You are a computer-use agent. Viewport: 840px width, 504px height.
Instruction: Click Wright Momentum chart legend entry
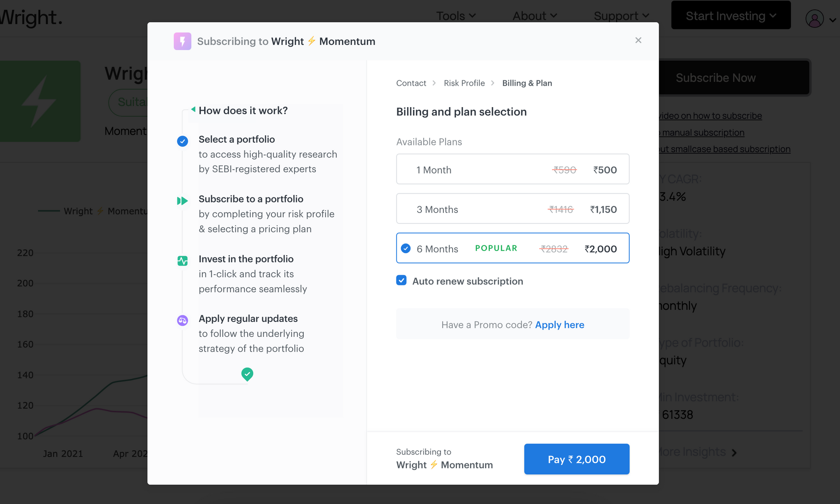(92, 211)
